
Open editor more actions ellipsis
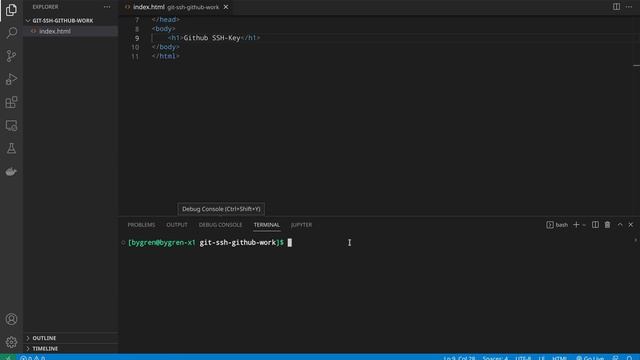tap(629, 7)
